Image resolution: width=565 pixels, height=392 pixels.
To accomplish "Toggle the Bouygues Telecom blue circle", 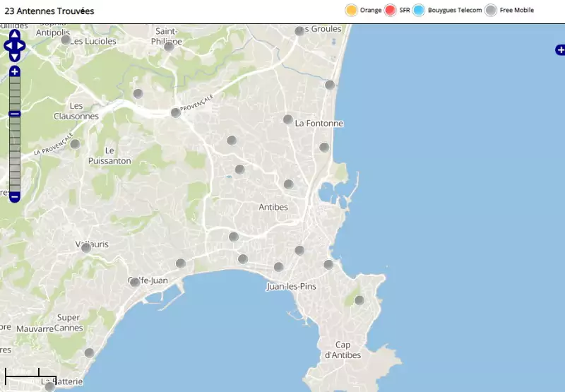I will tap(419, 10).
